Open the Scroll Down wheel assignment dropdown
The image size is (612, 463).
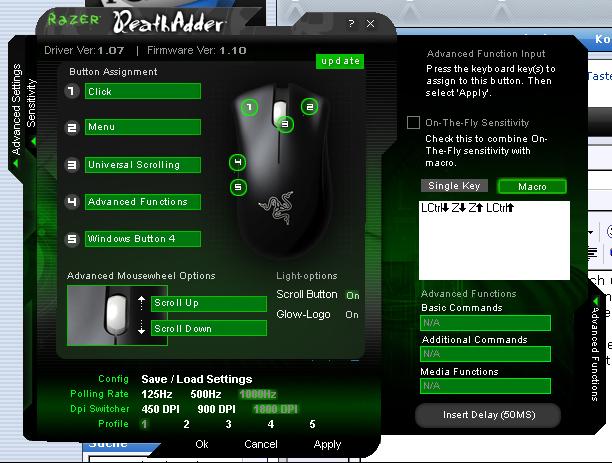click(x=209, y=328)
